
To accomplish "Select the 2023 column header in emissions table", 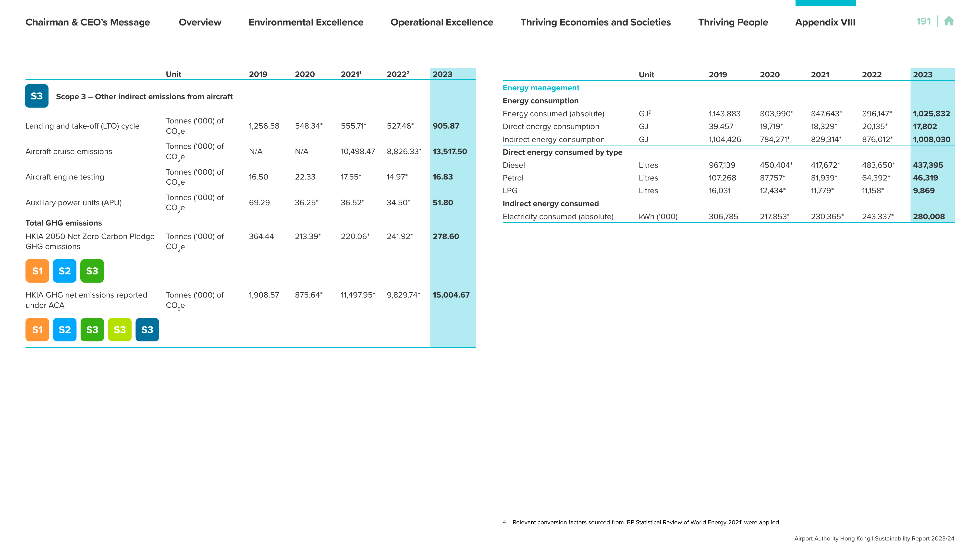I will click(x=442, y=74).
